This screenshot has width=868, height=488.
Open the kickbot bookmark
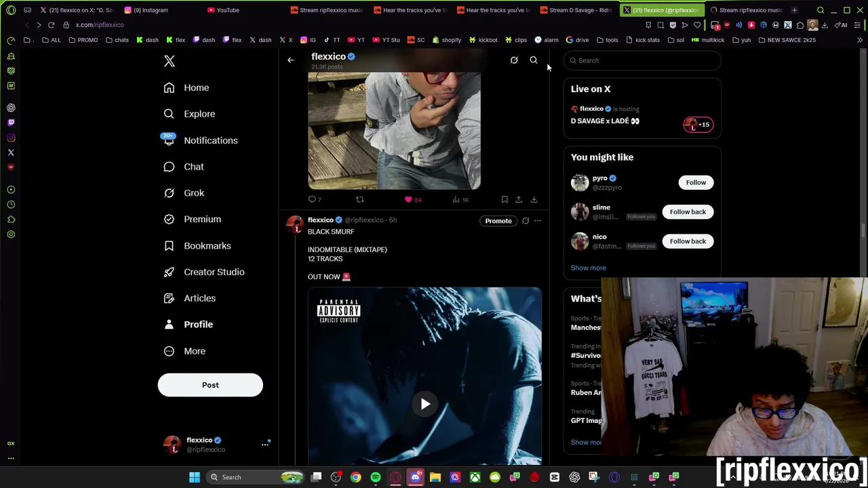point(483,40)
